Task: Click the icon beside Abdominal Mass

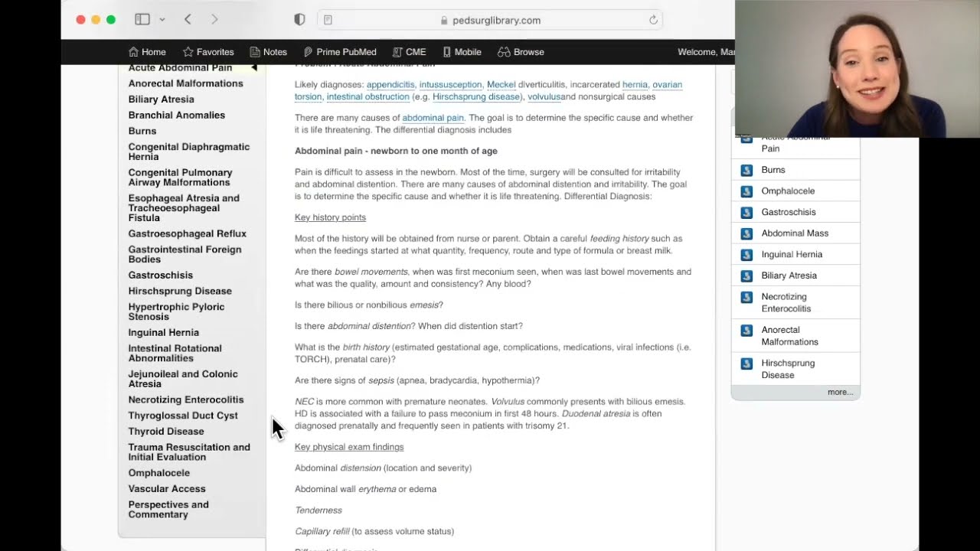Action: (746, 233)
